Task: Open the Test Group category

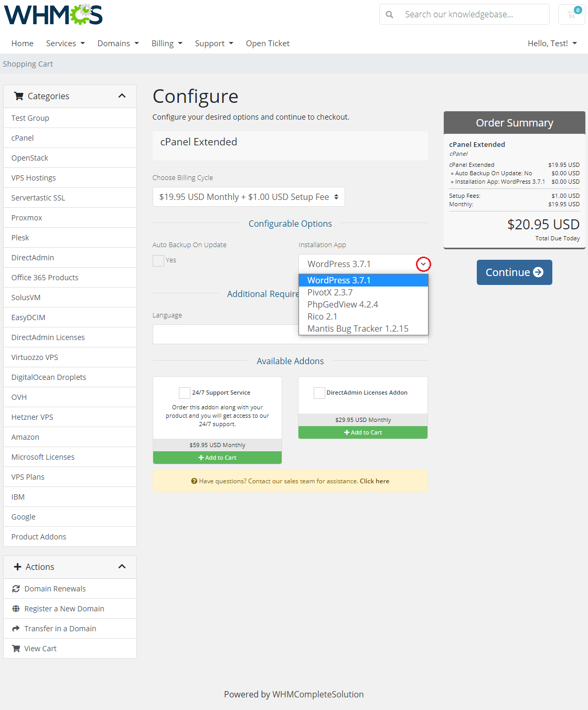Action: [x=70, y=118]
